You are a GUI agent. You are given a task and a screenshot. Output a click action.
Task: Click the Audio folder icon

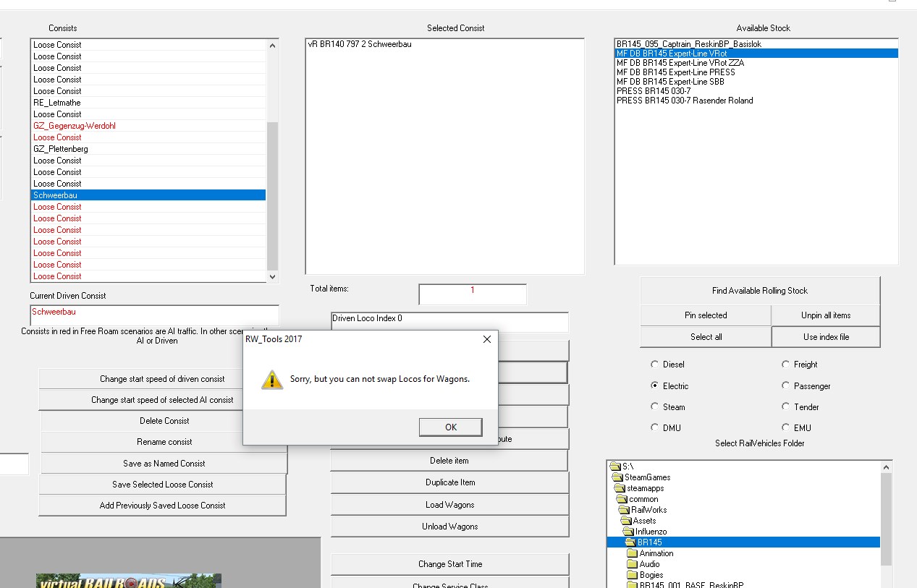point(632,564)
